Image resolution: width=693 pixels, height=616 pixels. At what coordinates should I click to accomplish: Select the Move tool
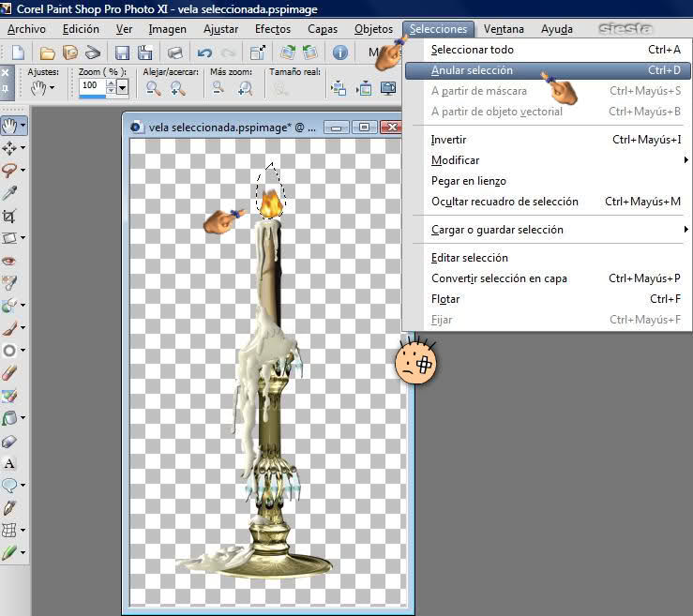(9, 147)
